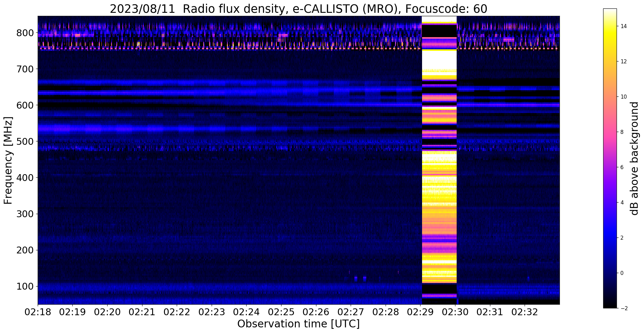
Task: Click the 02:30 time tick label
Action: pyautogui.click(x=455, y=312)
